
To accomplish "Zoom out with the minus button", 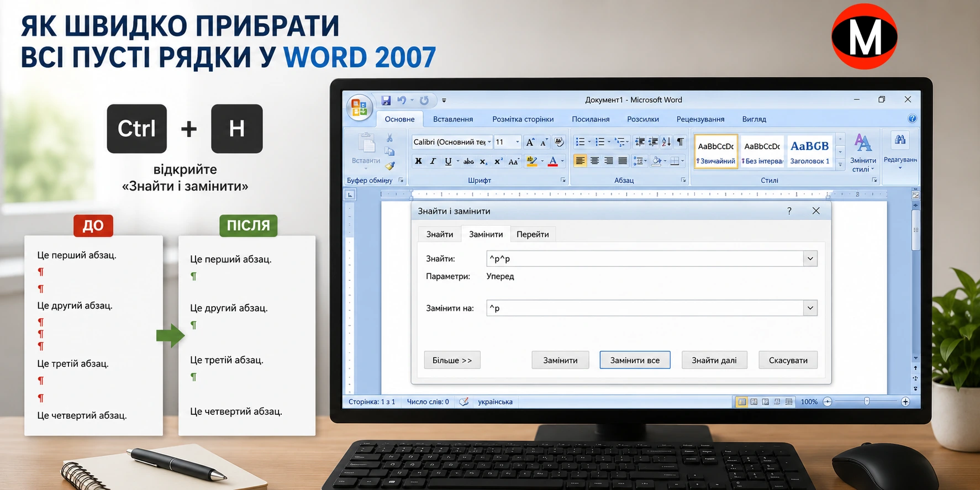I will (828, 402).
